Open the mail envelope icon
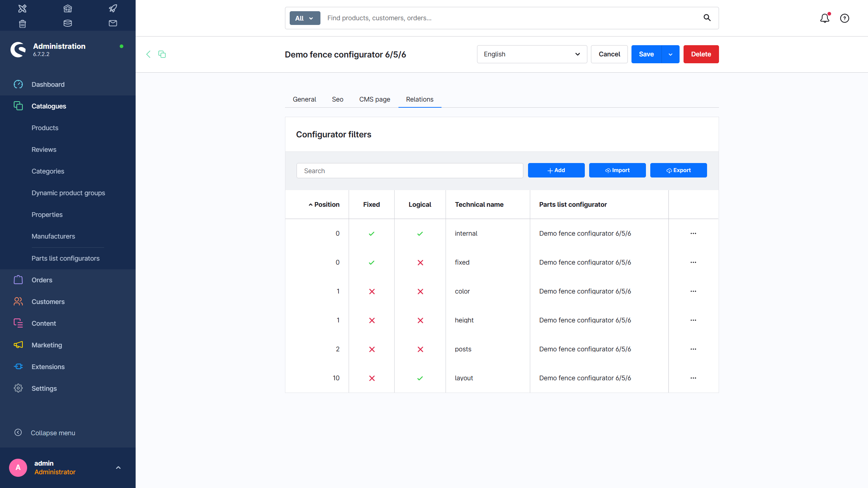Viewport: 868px width, 488px height. coord(113,23)
